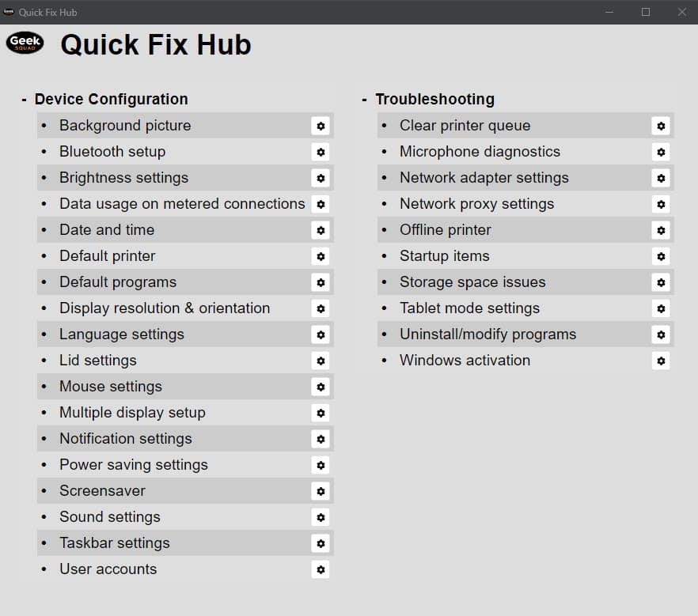698x616 pixels.
Task: Click the Sound settings gear icon
Action: tap(321, 517)
